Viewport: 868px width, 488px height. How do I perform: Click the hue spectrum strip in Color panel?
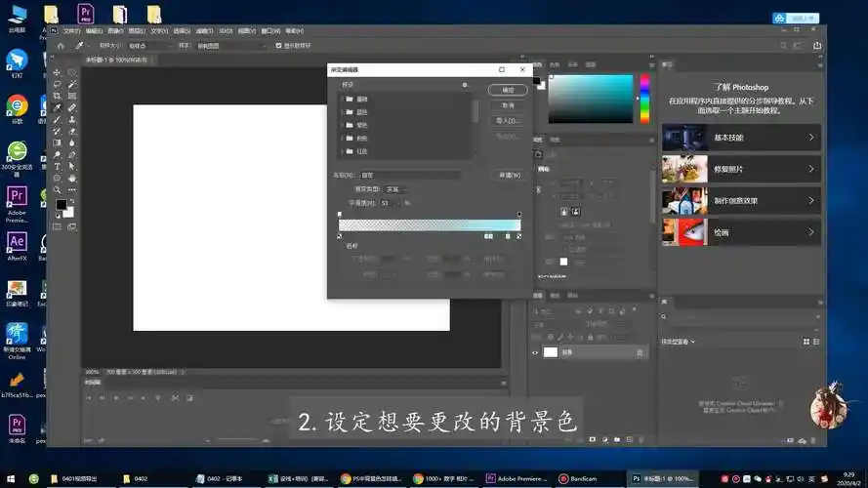(x=644, y=98)
